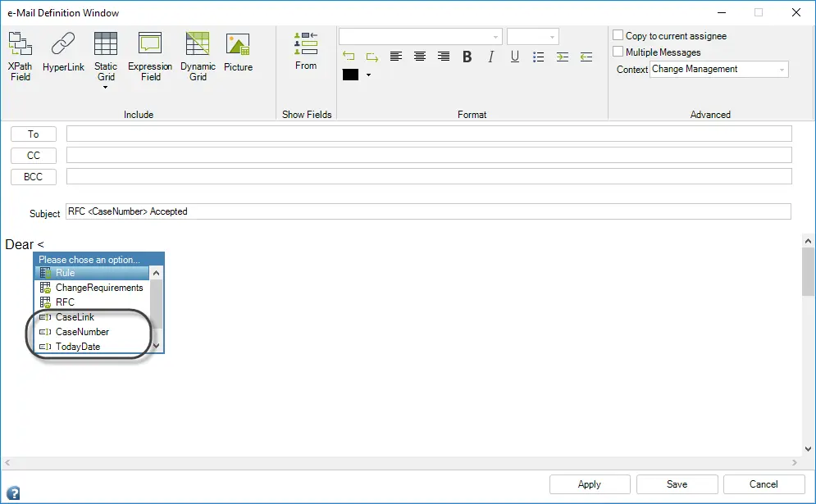Toggle italic formatting
Viewport: 816px width, 504px height.
tap(490, 57)
